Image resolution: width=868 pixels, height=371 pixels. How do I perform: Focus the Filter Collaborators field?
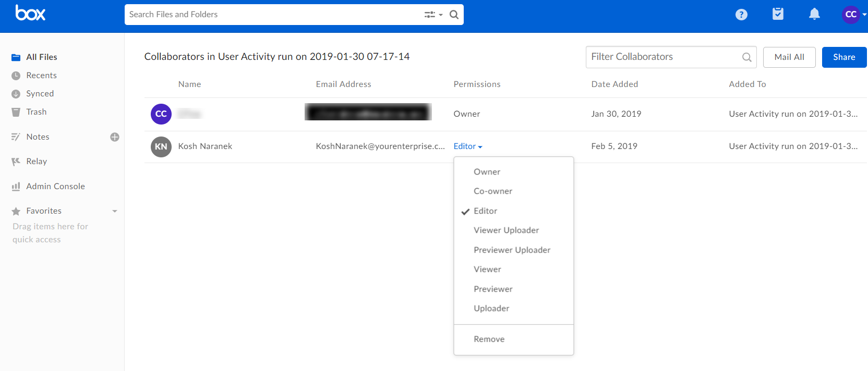pyautogui.click(x=662, y=57)
